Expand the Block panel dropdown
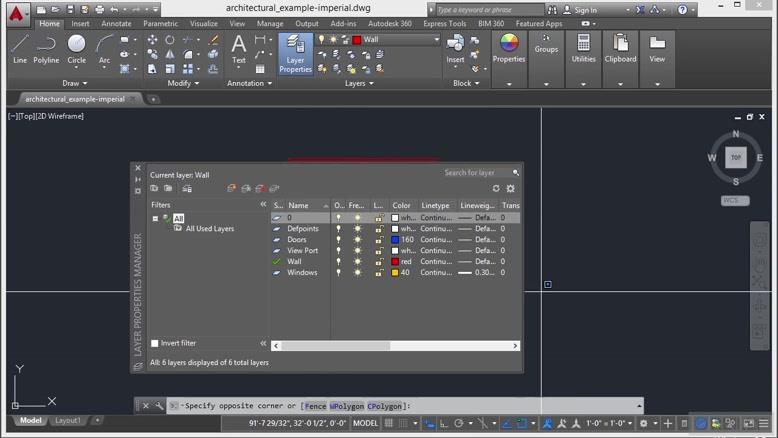 pos(466,83)
